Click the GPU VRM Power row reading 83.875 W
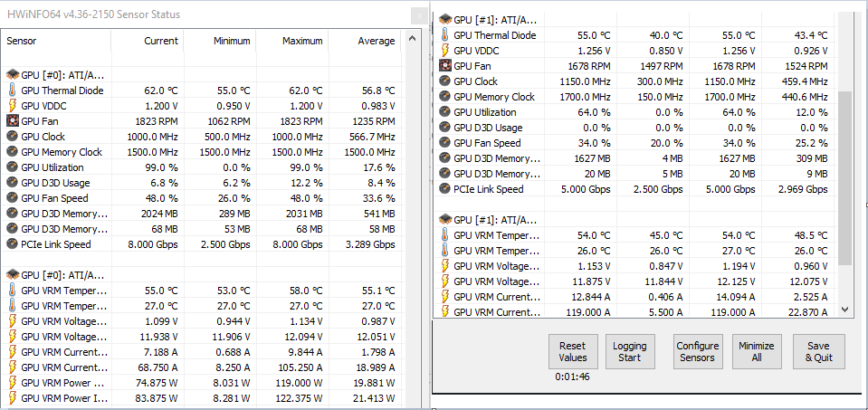868x410 pixels. click(202, 398)
